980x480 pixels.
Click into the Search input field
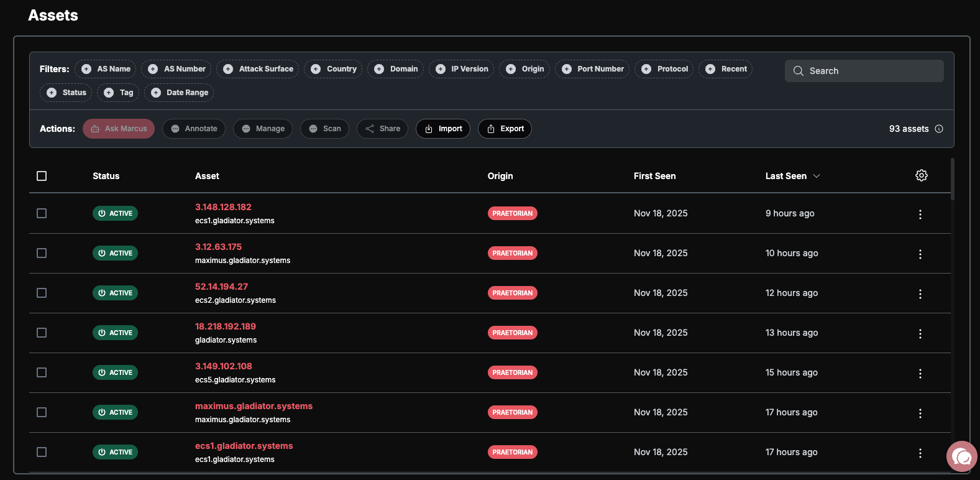click(x=864, y=71)
